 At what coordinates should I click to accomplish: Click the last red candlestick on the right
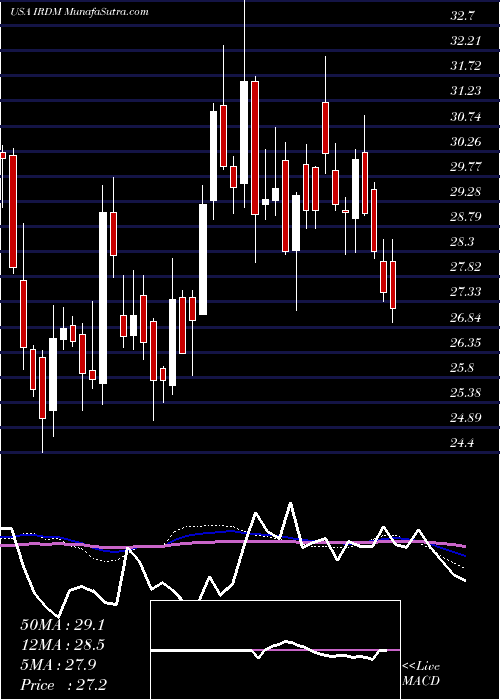coord(393,285)
